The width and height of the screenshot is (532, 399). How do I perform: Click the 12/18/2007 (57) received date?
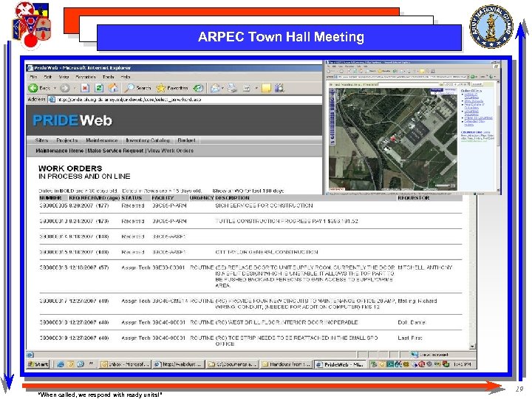click(x=89, y=267)
